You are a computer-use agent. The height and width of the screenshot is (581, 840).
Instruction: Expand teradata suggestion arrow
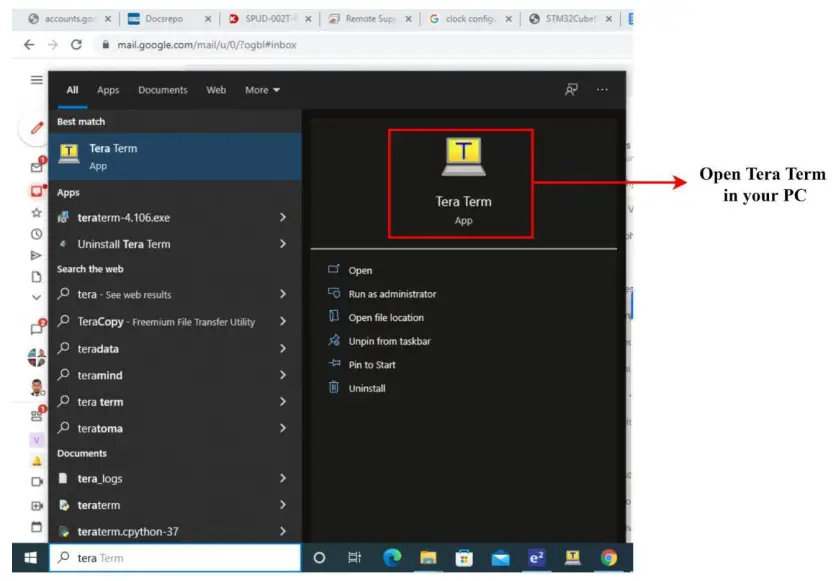[283, 349]
